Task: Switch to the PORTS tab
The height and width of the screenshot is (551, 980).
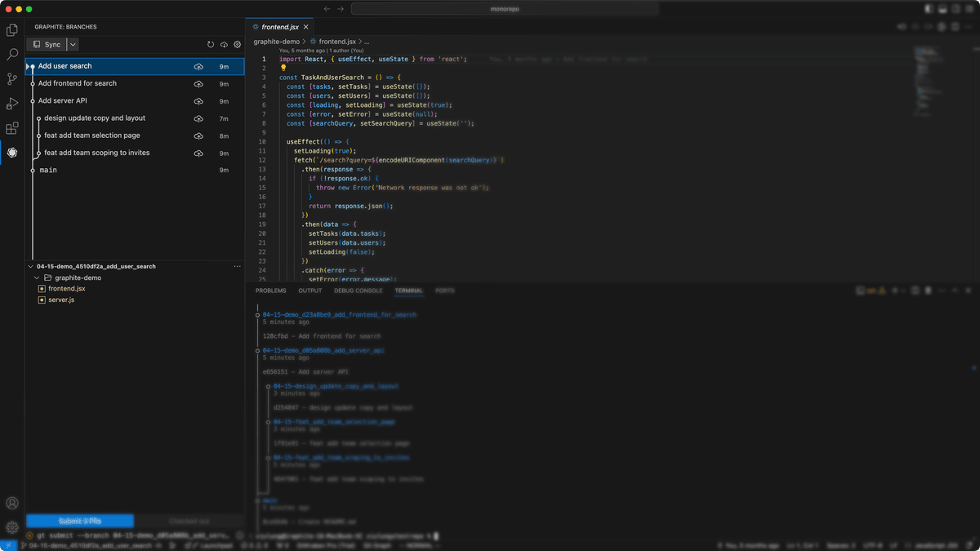Action: pyautogui.click(x=445, y=291)
